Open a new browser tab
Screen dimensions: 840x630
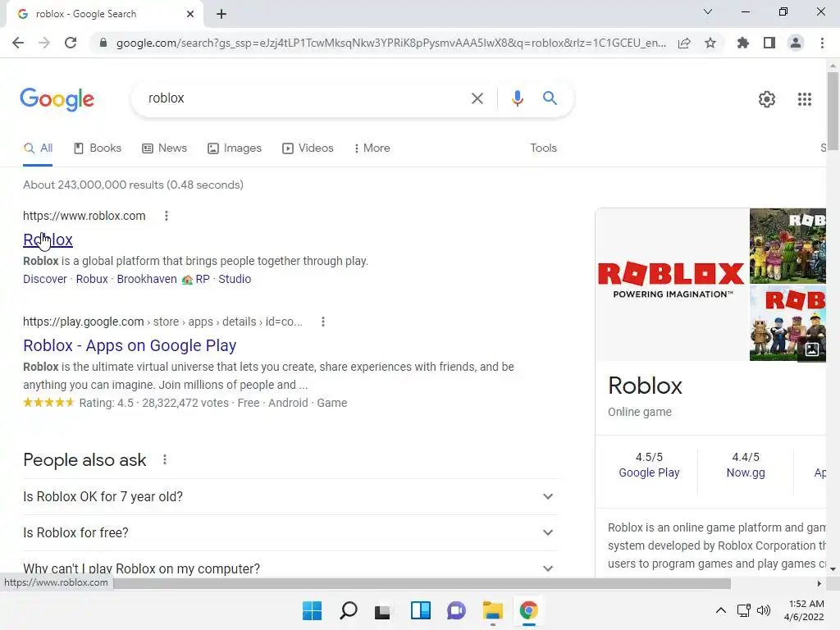(221, 14)
